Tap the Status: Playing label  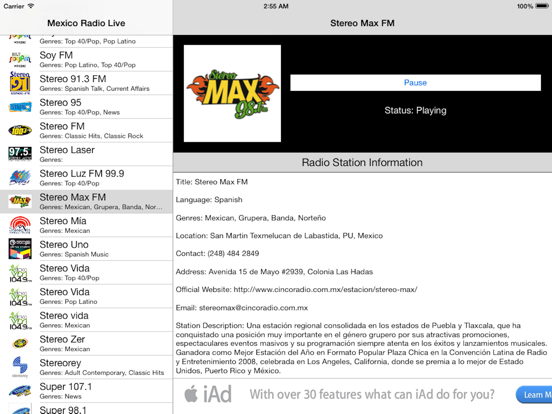pos(415,111)
